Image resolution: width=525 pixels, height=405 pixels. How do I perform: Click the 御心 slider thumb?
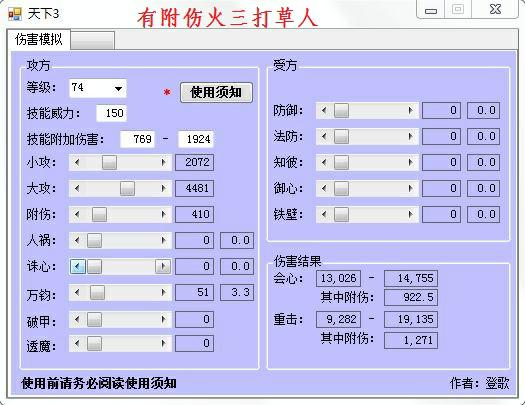(341, 188)
